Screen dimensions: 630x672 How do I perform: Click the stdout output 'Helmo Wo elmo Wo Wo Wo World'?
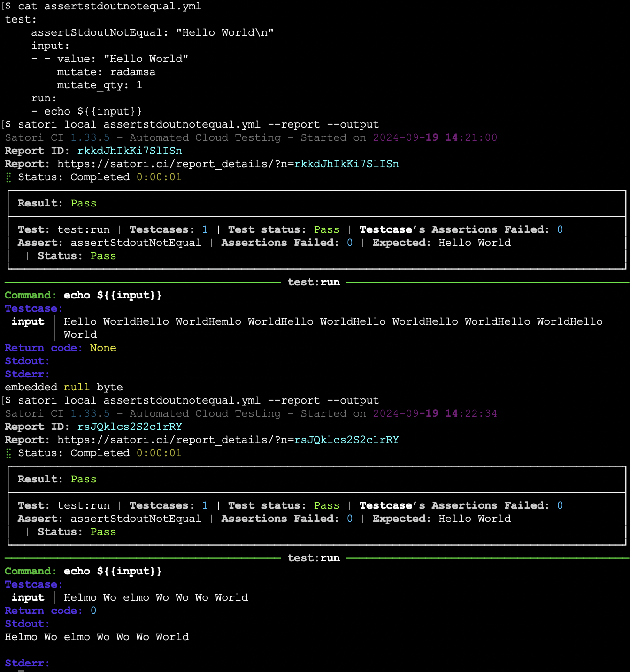click(97, 637)
